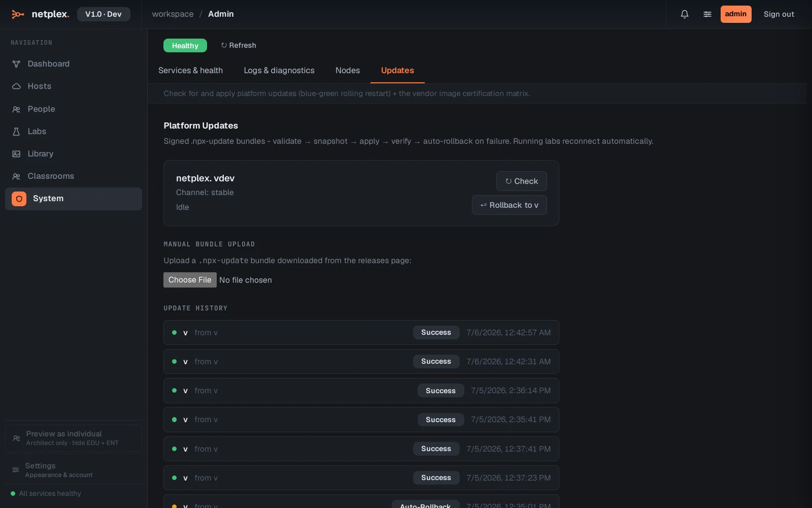
Task: Click the admin user badge
Action: point(736,14)
